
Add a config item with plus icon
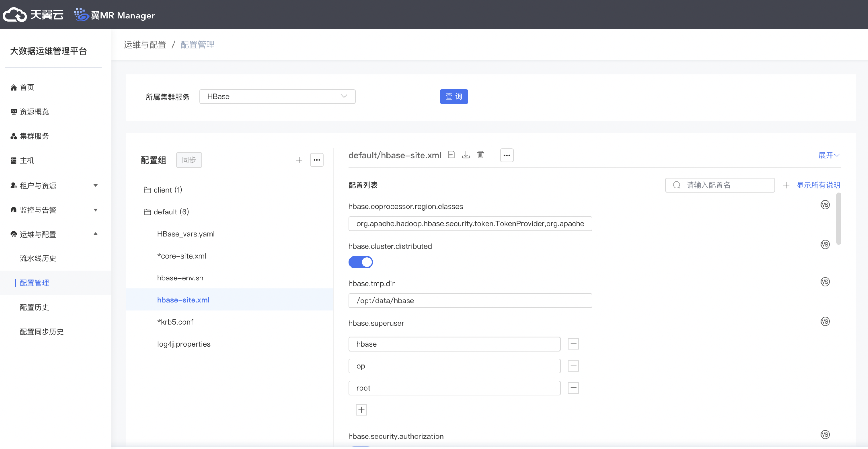[x=786, y=185]
